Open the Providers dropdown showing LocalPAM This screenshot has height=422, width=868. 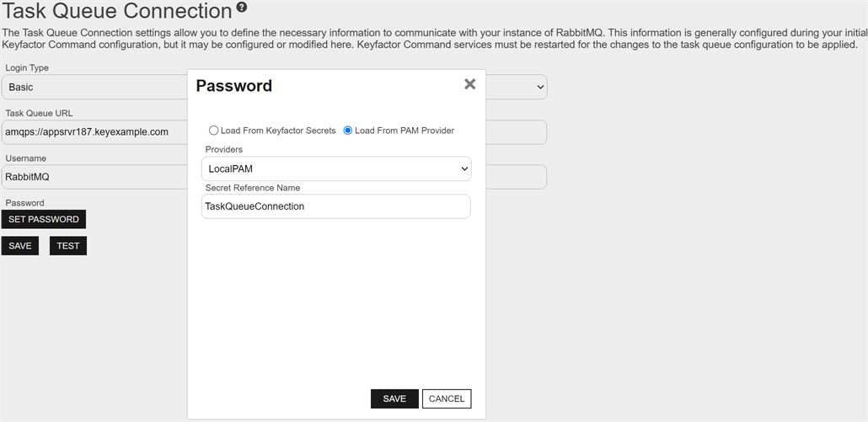tap(336, 168)
